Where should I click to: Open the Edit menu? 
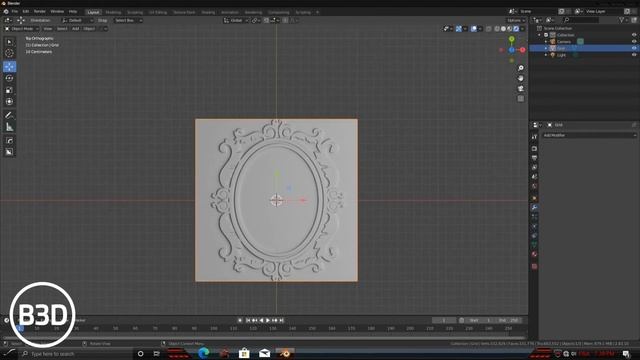point(26,12)
